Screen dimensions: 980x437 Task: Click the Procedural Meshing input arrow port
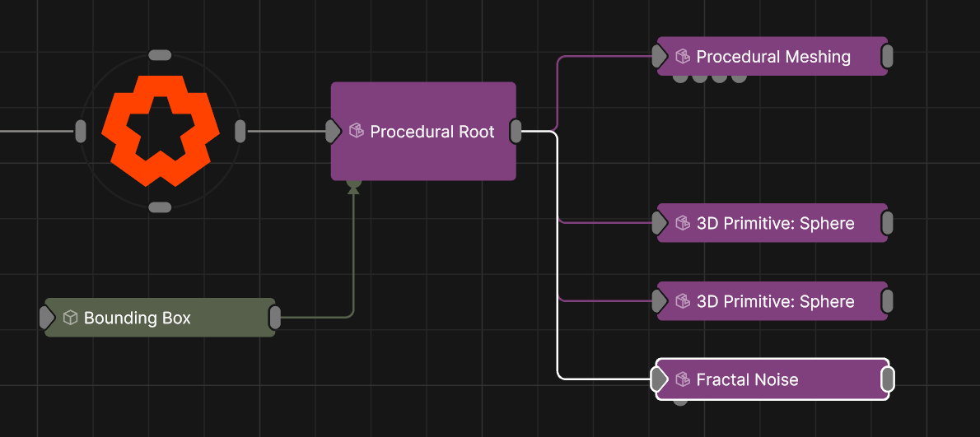(x=659, y=57)
